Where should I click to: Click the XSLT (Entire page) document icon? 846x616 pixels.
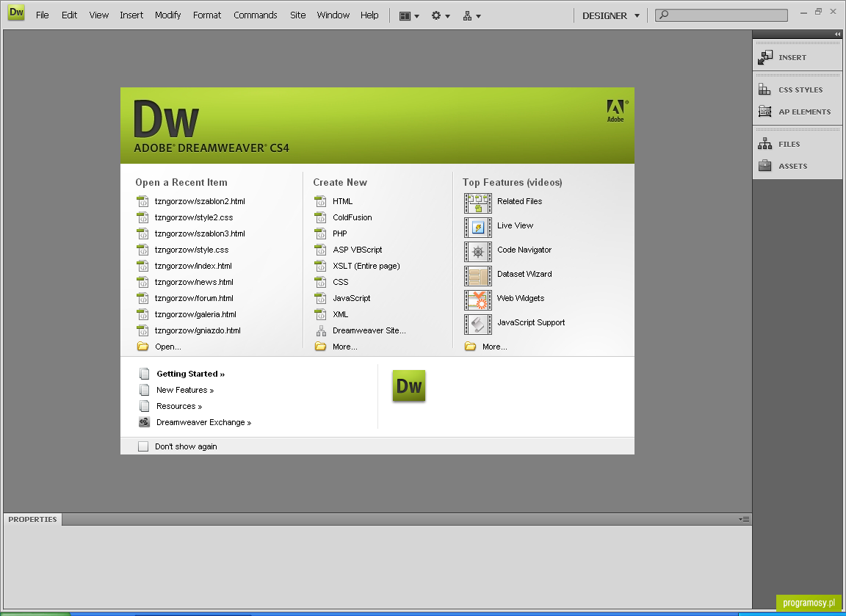[320, 266]
